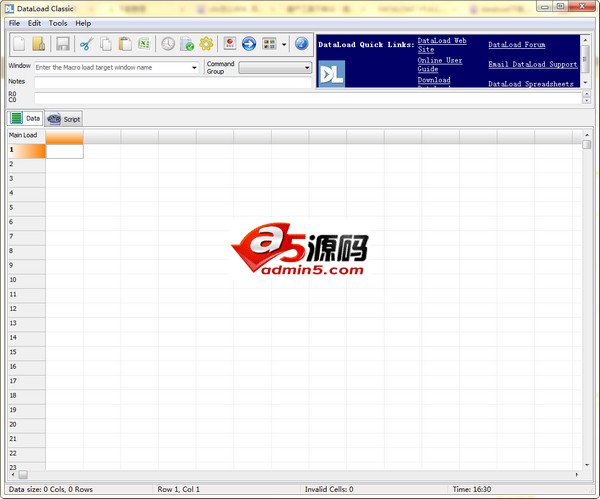Click the options checklist grid icon
This screenshot has width=600, height=499.
[269, 44]
